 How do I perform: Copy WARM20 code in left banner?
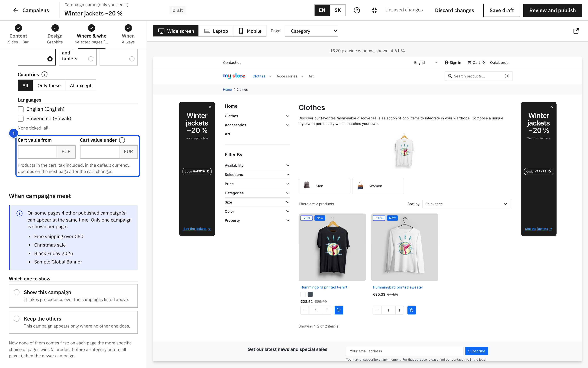(x=208, y=172)
